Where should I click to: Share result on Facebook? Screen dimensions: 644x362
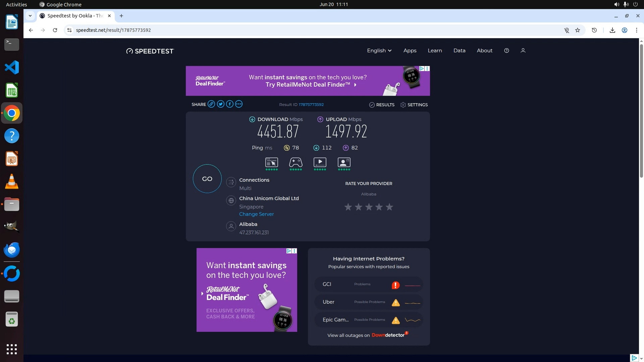coord(229,104)
